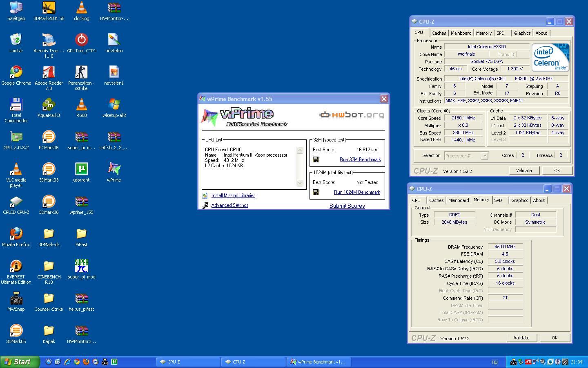Open the R600 VLC file icon
The height and width of the screenshot is (368, 588).
click(x=82, y=105)
